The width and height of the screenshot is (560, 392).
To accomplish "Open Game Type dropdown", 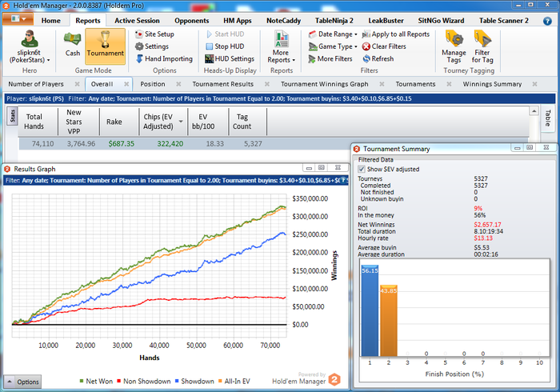I will pyautogui.click(x=333, y=46).
